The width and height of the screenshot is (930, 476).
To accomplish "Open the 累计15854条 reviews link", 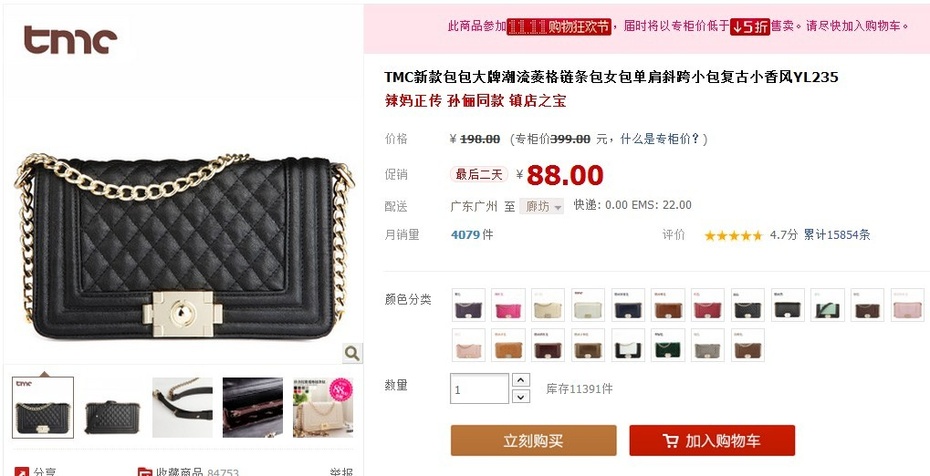I will pos(837,235).
